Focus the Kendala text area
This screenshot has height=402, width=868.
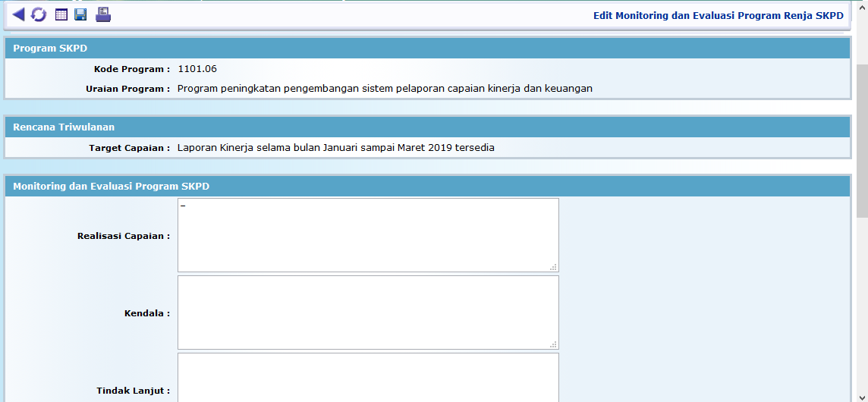368,312
